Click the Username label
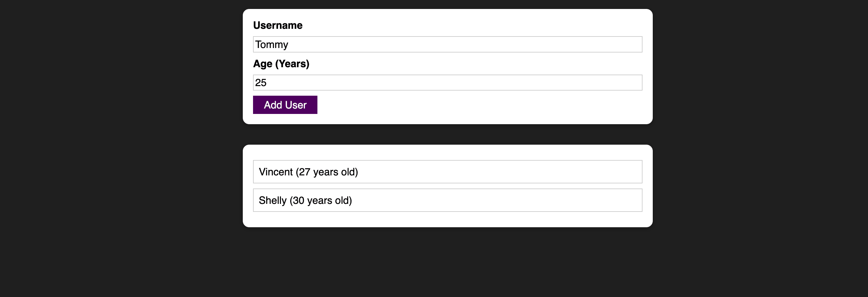868x297 pixels. (x=278, y=25)
